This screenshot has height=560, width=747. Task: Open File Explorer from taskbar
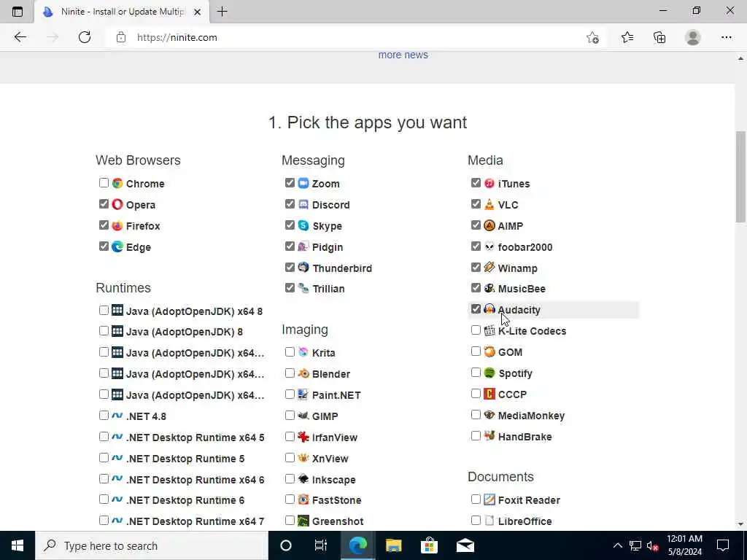tap(393, 545)
